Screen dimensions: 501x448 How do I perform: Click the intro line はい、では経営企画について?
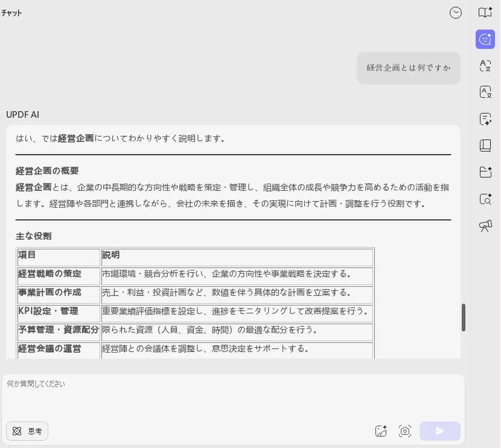pyautogui.click(x=121, y=138)
